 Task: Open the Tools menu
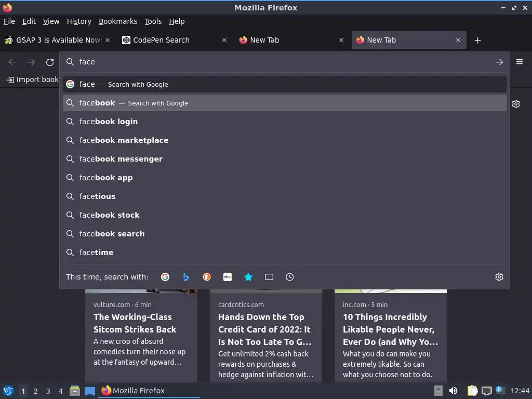tap(153, 21)
